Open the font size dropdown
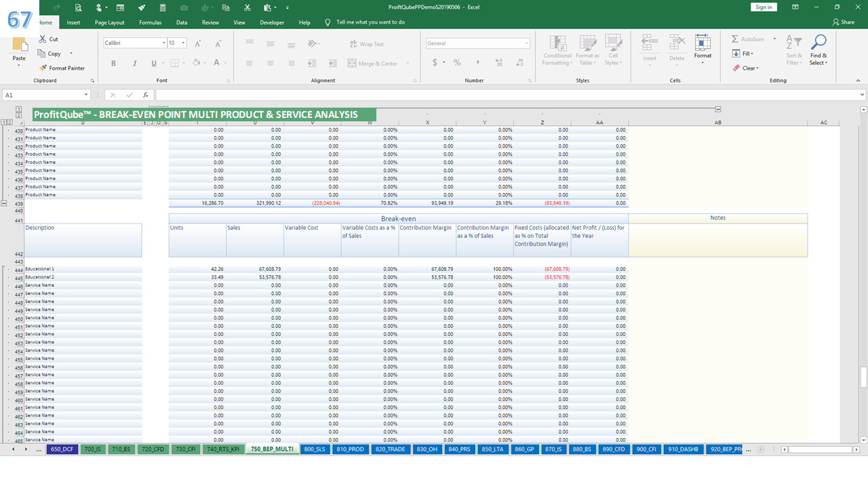868x488 pixels. [184, 43]
